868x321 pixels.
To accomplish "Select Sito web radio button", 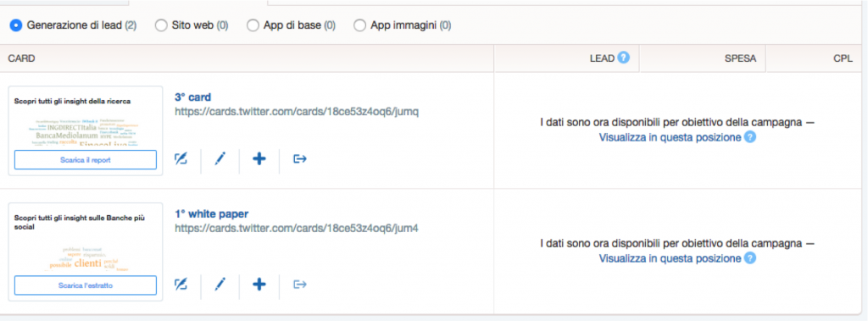I will point(161,25).
